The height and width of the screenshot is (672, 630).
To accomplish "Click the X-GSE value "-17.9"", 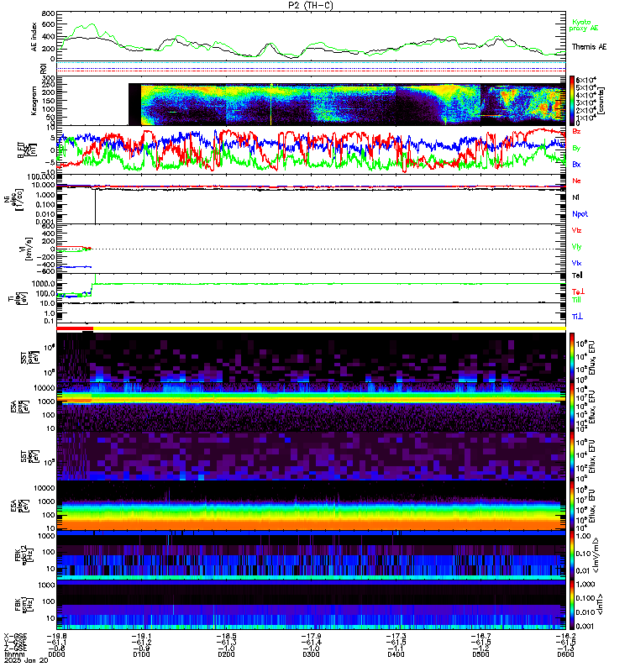I will pyautogui.click(x=311, y=637).
